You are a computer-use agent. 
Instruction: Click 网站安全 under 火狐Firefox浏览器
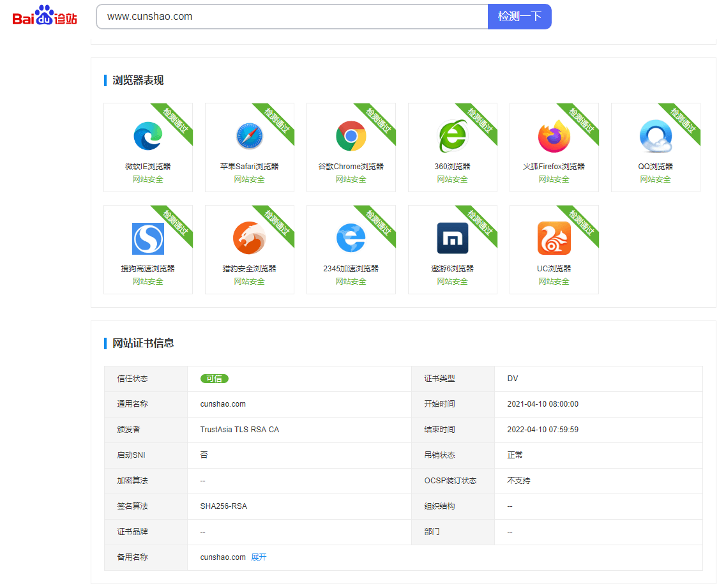[554, 179]
